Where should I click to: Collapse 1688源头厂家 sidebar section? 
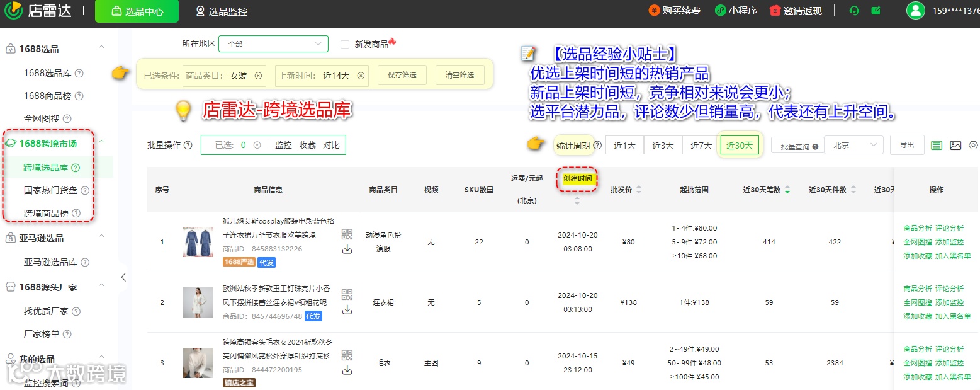pyautogui.click(x=101, y=287)
